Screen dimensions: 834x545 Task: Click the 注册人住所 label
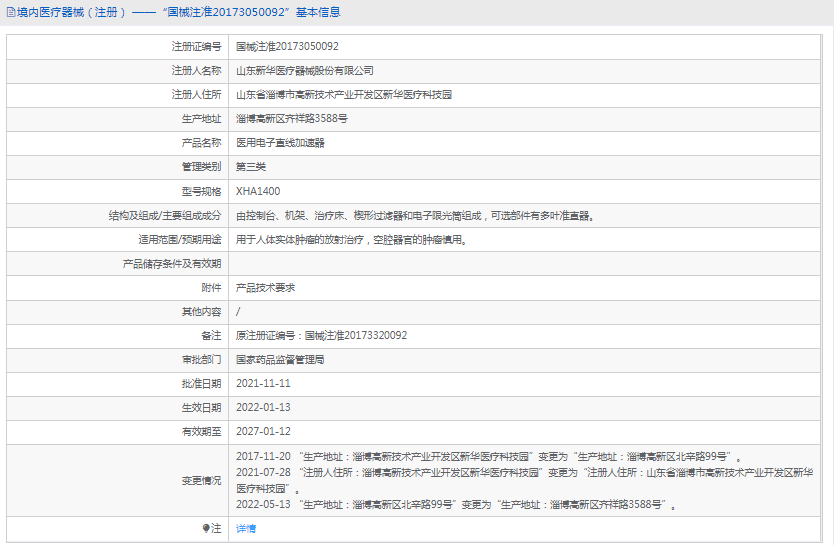pos(196,95)
